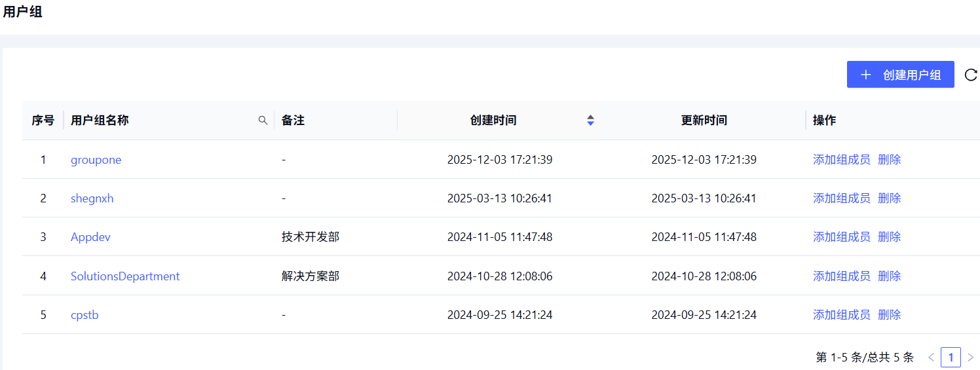980x370 pixels.
Task: Delete the cpstb user group
Action: (889, 315)
